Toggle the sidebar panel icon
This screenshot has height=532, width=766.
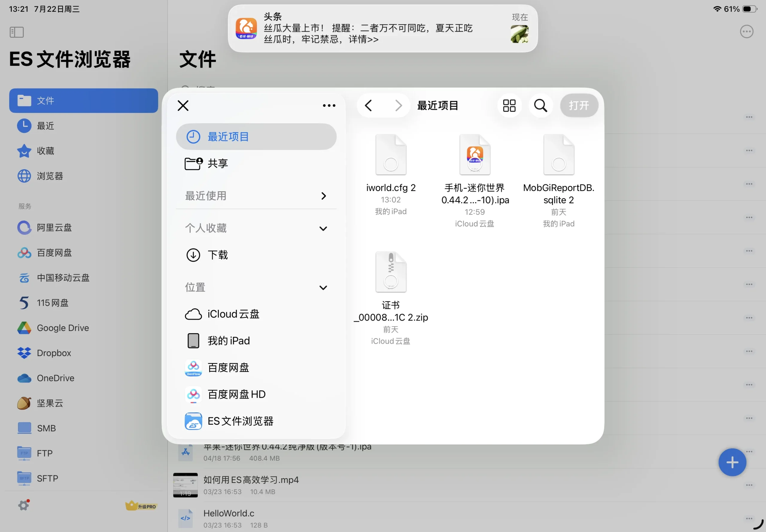pos(16,32)
